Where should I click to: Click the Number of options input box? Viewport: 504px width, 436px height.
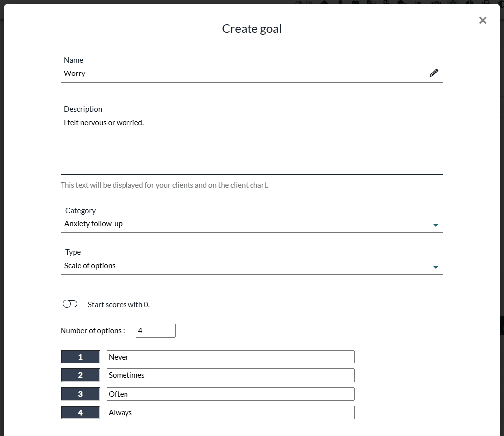pos(156,330)
